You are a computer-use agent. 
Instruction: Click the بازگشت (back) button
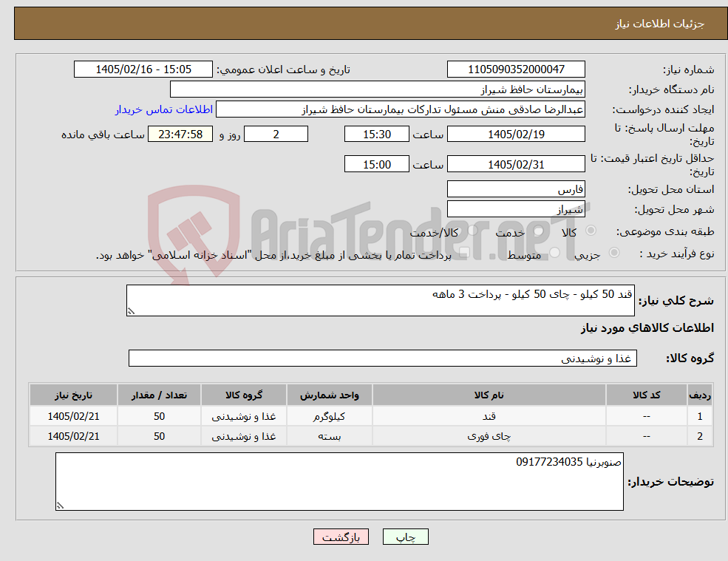[341, 537]
